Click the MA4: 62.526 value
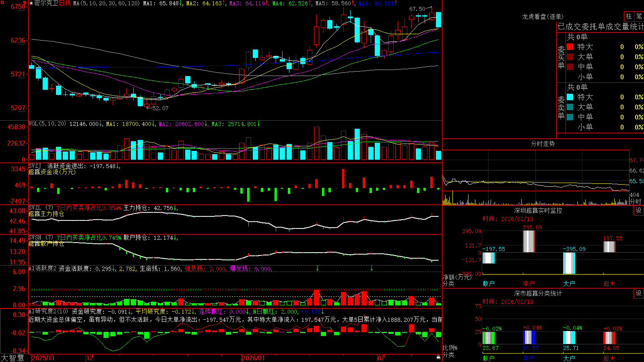Viewport: 644px width, 362px height. (292, 3)
